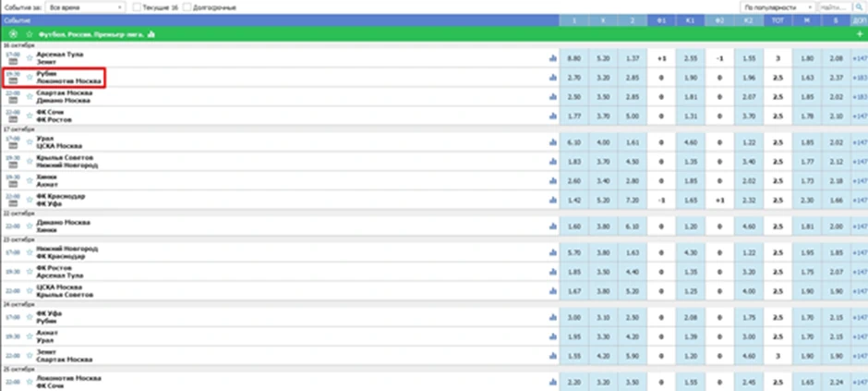The image size is (868, 391).
Task: Open Футбол. Россия. Премьер-лига league link
Action: (91, 34)
